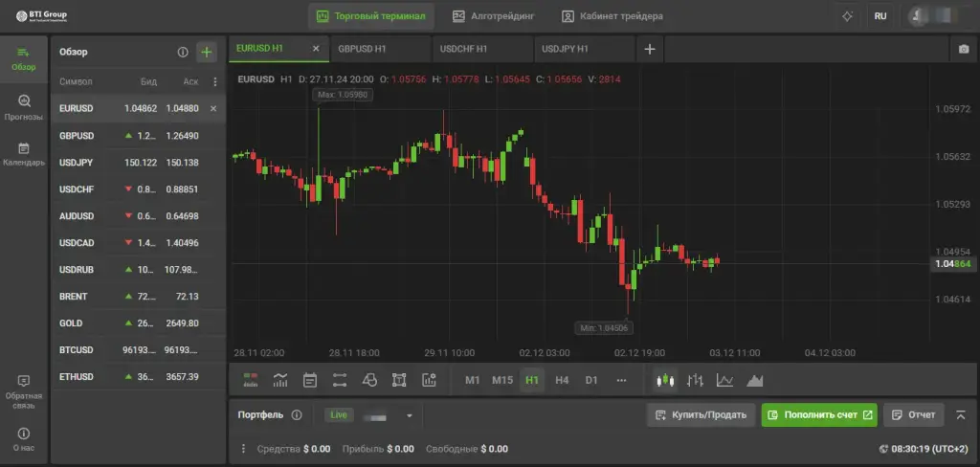Click the info icon next to Портфель
This screenshot has height=467, width=980.
coord(297,415)
